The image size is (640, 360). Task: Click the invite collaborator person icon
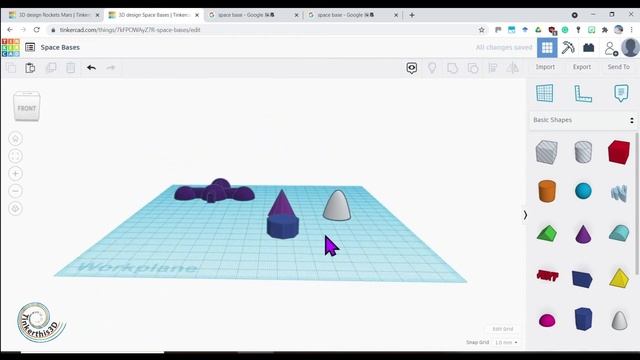pos(611,49)
